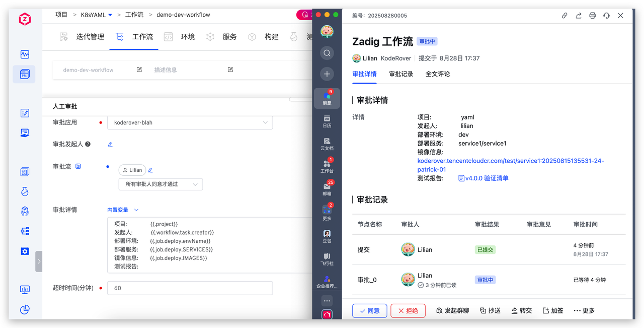Image resolution: width=644 pixels, height=328 pixels.
Task: Click the Zadig logo in the sidebar
Action: coord(25,20)
